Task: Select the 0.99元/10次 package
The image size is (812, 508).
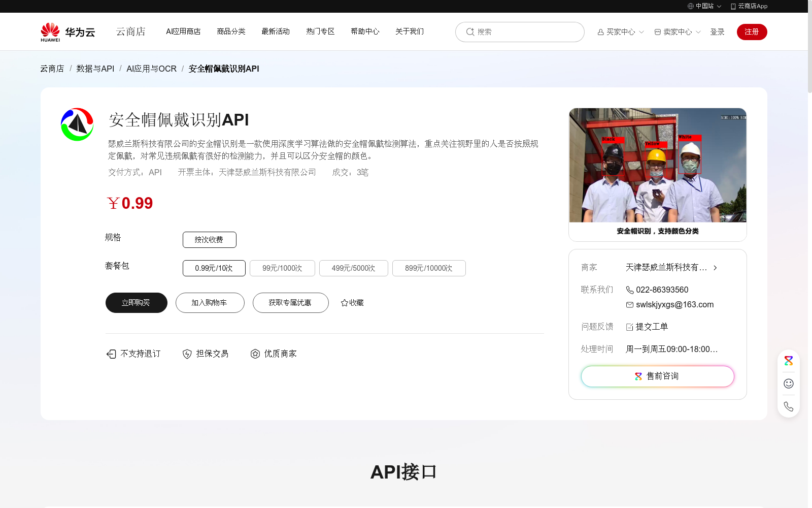Action: click(x=214, y=268)
